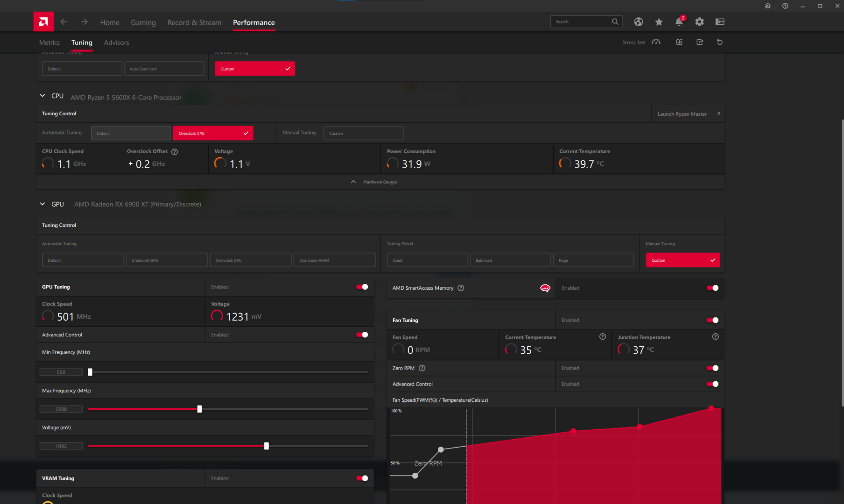Toggle the Fan Tuning switch
Screen dimensions: 844x504
click(713, 320)
